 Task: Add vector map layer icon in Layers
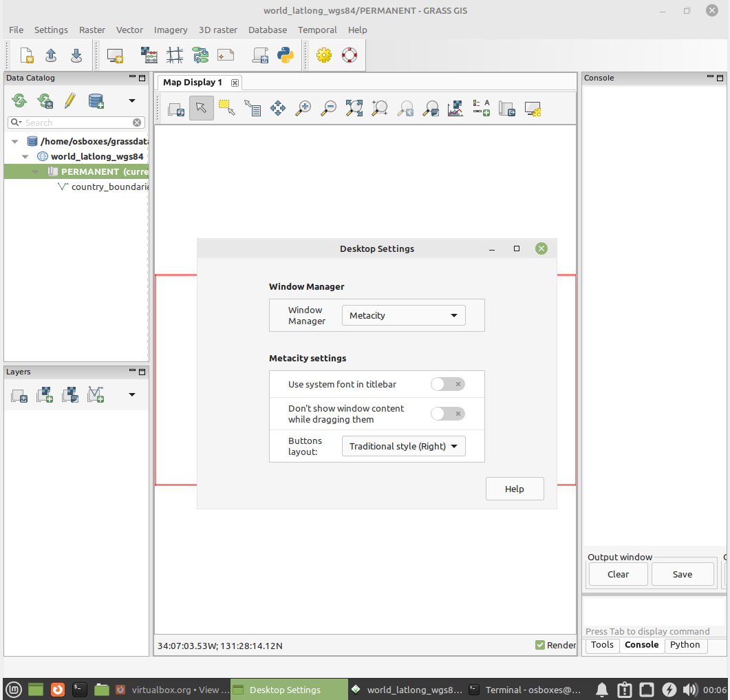[96, 394]
